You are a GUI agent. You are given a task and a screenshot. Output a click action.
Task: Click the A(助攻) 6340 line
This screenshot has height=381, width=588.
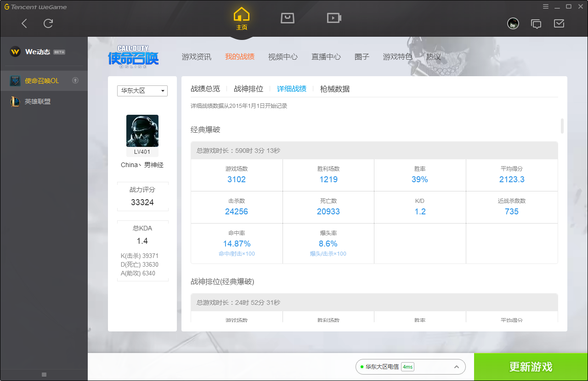[138, 273]
